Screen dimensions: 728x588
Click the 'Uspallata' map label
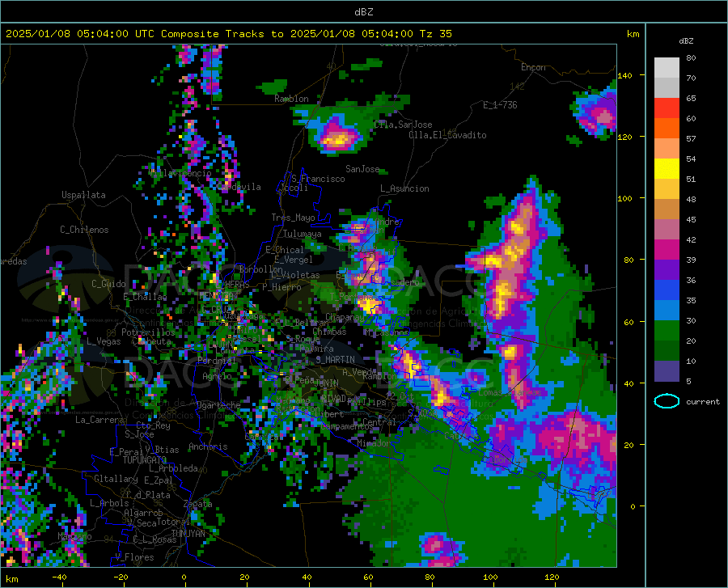83,195
